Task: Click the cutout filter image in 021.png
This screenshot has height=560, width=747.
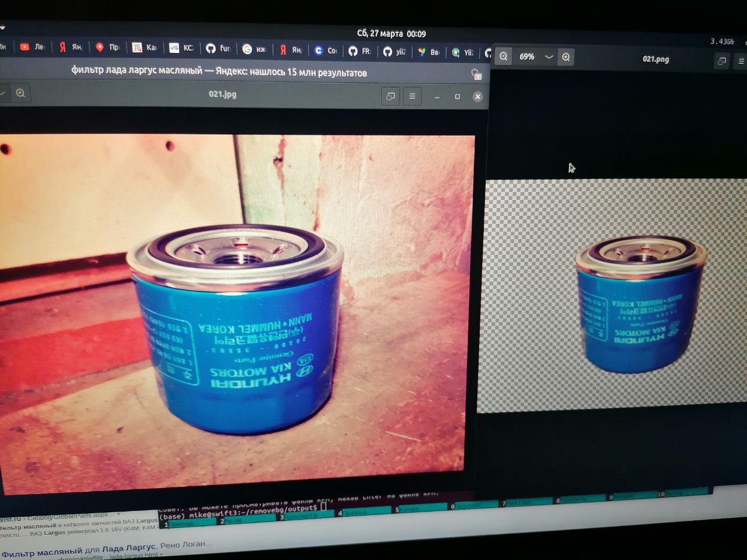Action: [x=612, y=296]
